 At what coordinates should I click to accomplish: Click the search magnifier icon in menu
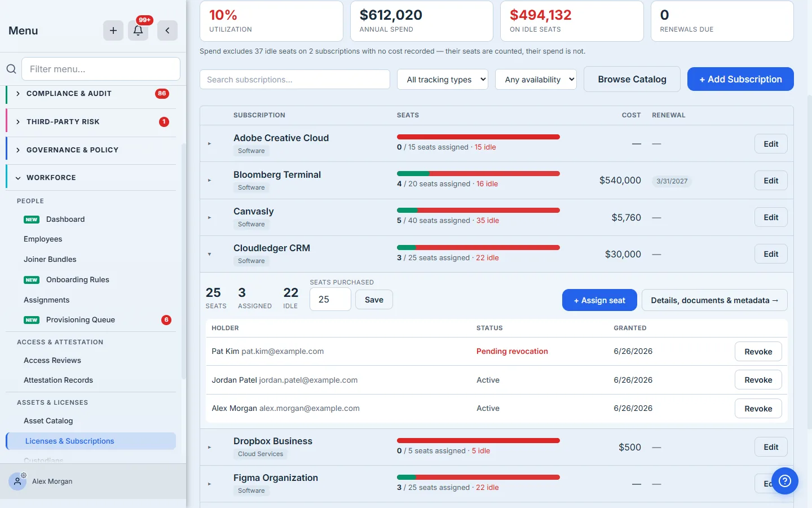pyautogui.click(x=11, y=69)
